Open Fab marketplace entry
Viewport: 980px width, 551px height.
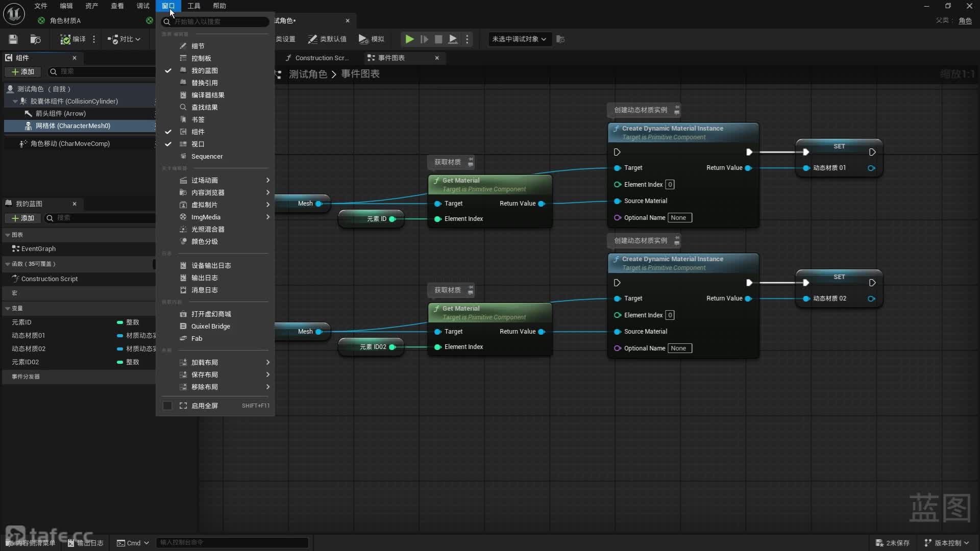click(x=197, y=338)
